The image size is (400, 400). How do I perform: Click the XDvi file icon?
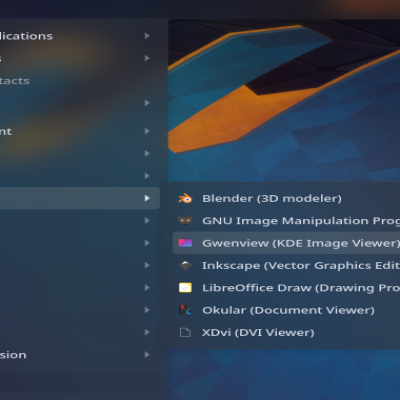pyautogui.click(x=185, y=332)
